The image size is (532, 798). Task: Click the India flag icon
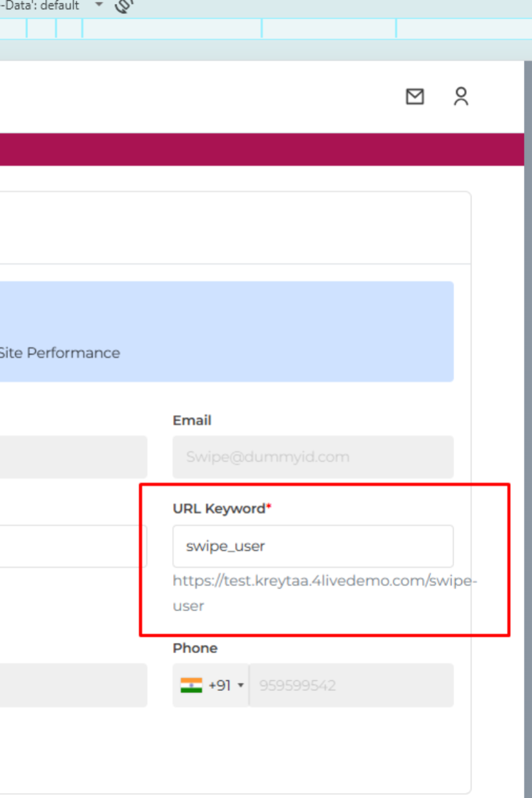191,685
